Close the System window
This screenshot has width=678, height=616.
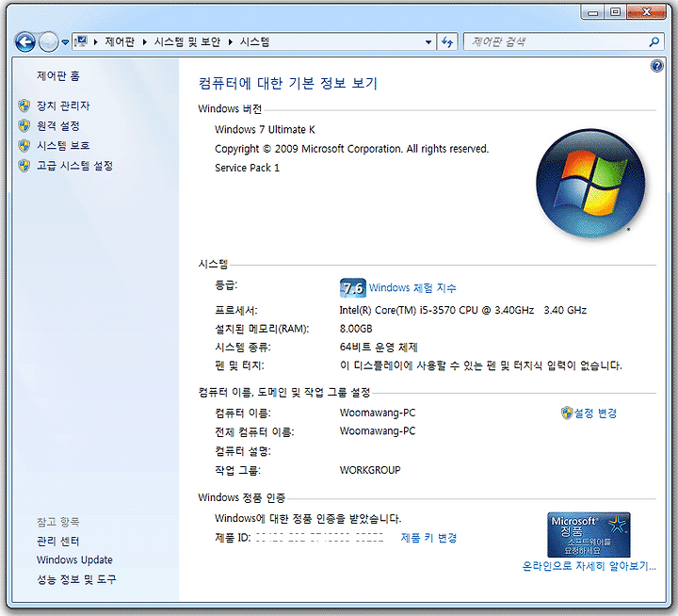click(646, 12)
